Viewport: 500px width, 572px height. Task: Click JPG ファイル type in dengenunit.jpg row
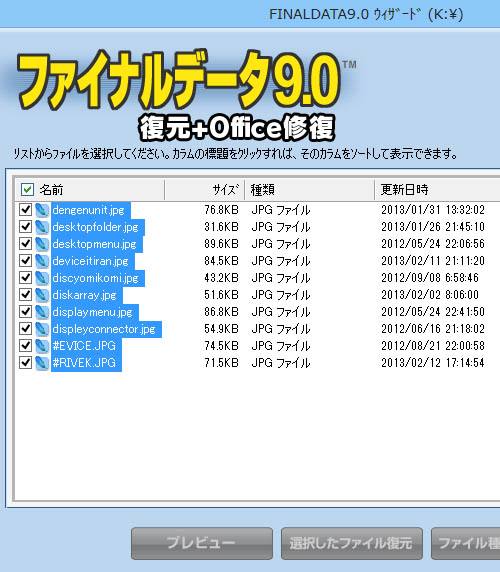click(x=281, y=210)
